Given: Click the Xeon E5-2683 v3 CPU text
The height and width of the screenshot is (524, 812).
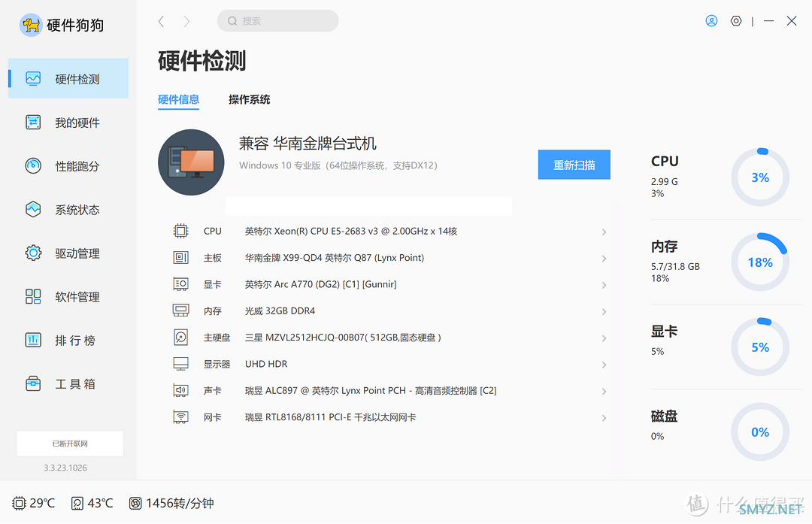Looking at the screenshot, I should coord(350,231).
